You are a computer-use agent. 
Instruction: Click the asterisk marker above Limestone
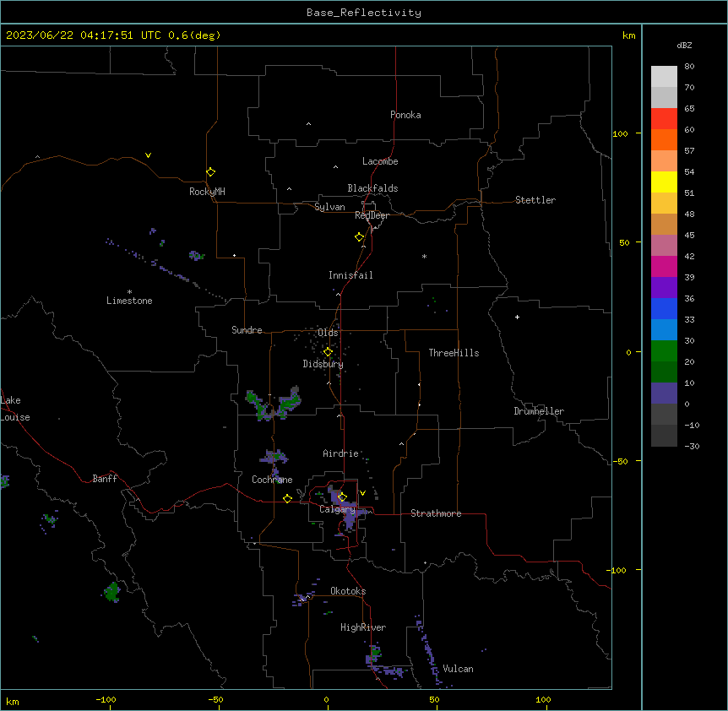point(129,291)
